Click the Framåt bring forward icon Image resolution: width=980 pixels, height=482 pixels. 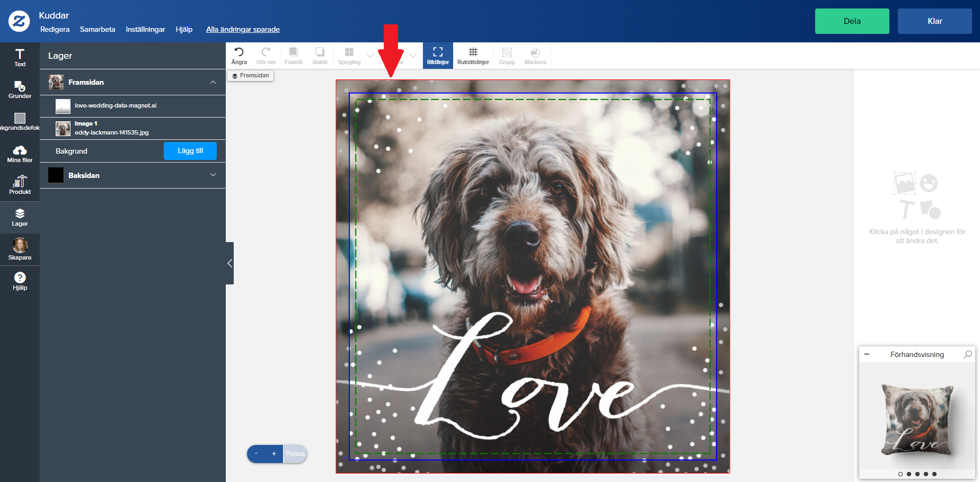tap(293, 56)
